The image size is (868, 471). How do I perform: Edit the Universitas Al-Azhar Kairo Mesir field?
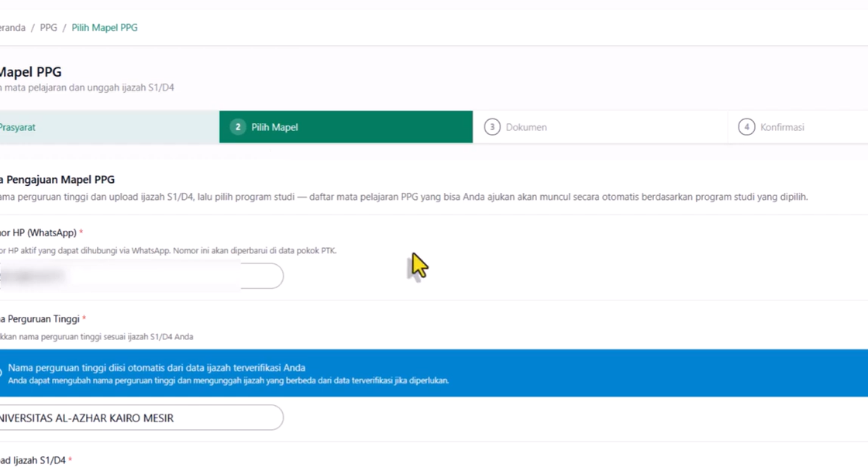(x=142, y=418)
